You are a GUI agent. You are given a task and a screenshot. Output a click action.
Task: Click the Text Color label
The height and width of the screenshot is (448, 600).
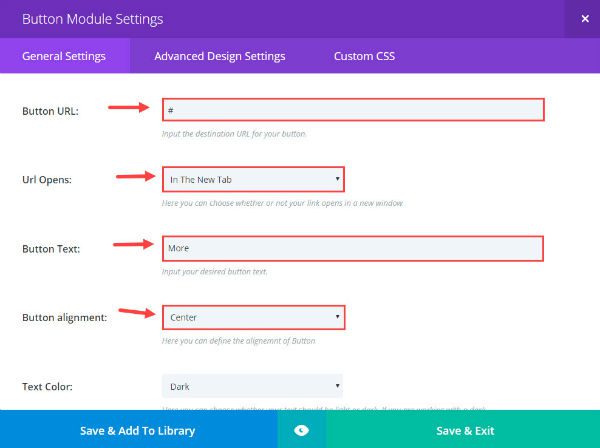[x=50, y=386]
